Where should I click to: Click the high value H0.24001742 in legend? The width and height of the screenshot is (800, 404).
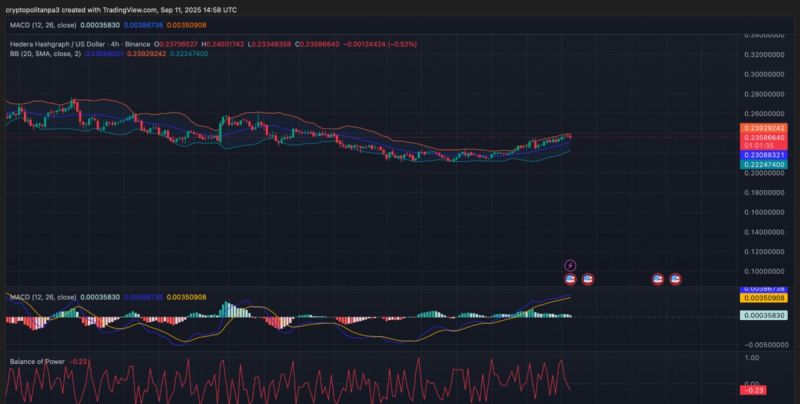(223, 44)
